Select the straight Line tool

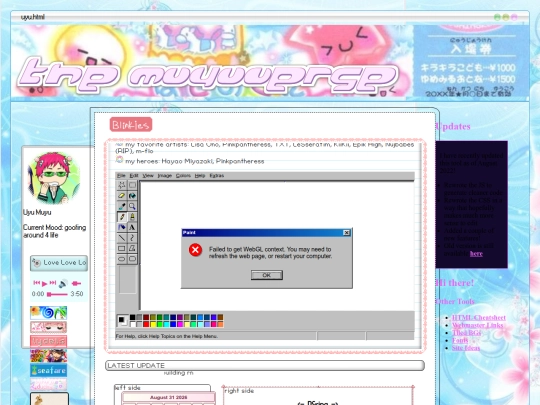pos(122,238)
